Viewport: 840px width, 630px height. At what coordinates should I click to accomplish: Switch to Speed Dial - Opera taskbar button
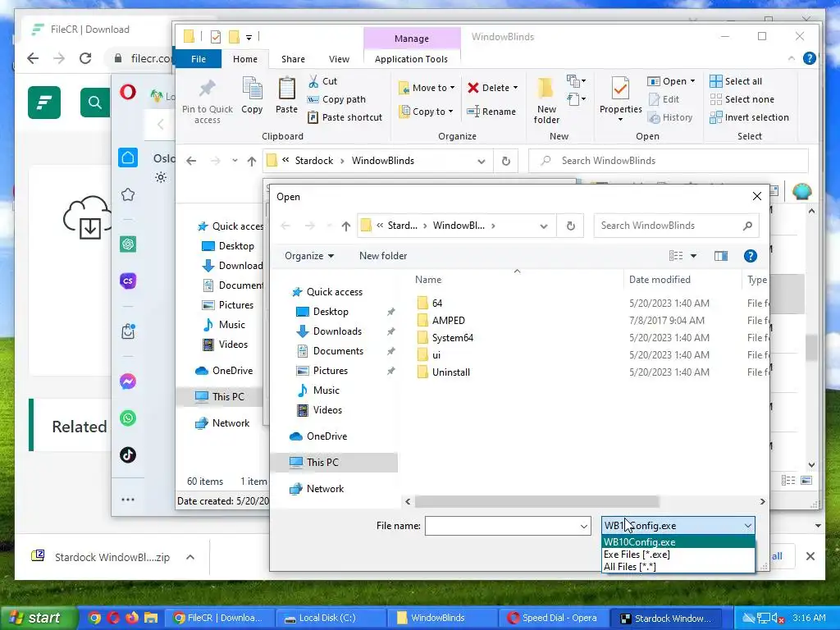click(x=552, y=618)
